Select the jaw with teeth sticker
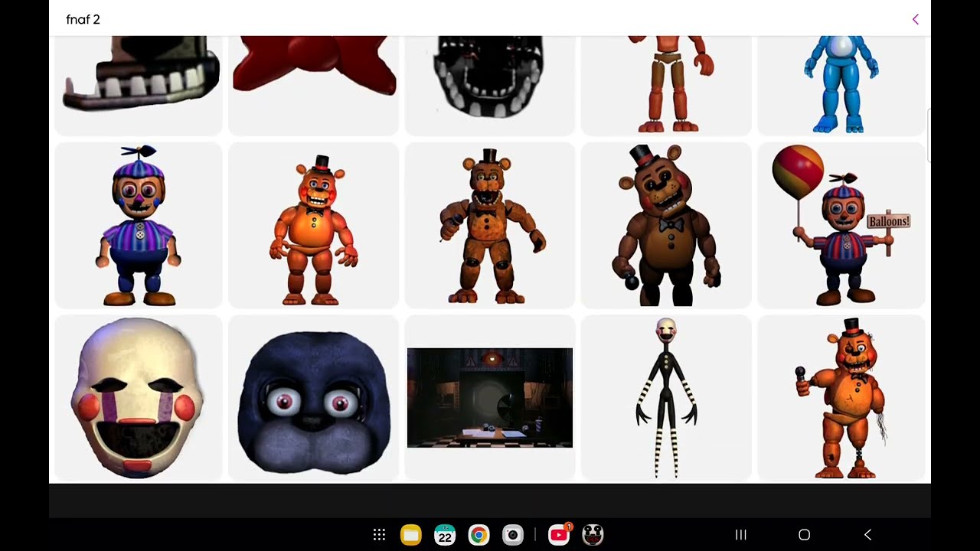This screenshot has height=551, width=980. [139, 86]
